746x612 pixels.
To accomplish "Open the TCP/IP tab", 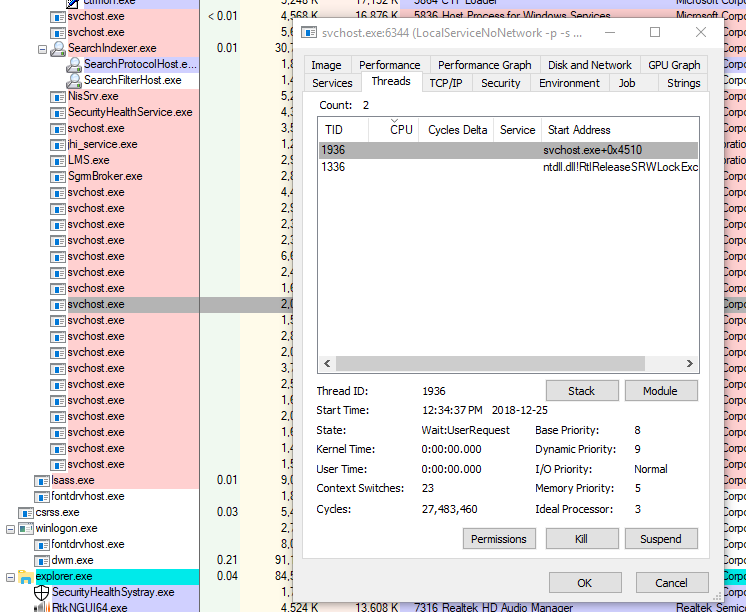I will pos(446,83).
